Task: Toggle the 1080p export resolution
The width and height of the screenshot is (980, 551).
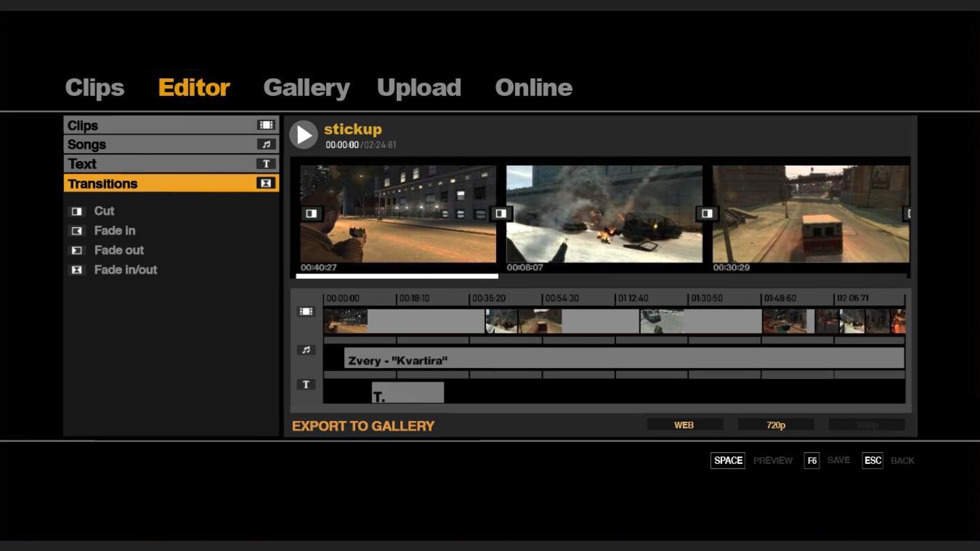Action: 867,424
